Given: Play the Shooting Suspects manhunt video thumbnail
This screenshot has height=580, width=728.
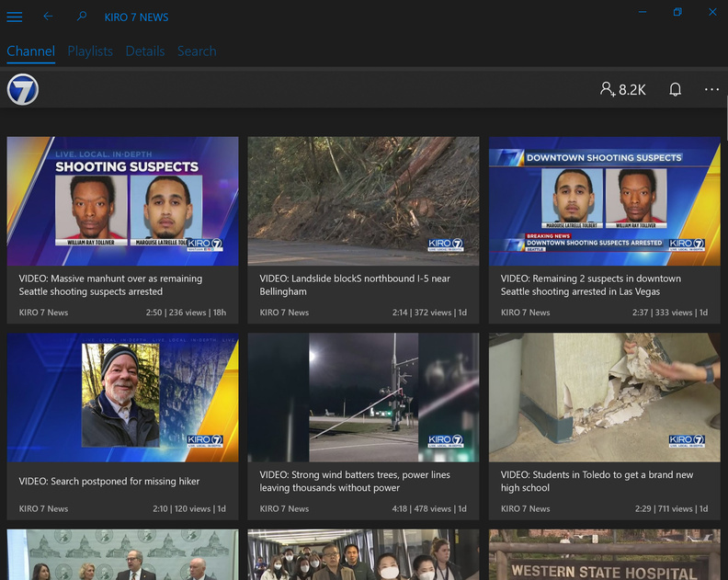Looking at the screenshot, I should (122, 201).
